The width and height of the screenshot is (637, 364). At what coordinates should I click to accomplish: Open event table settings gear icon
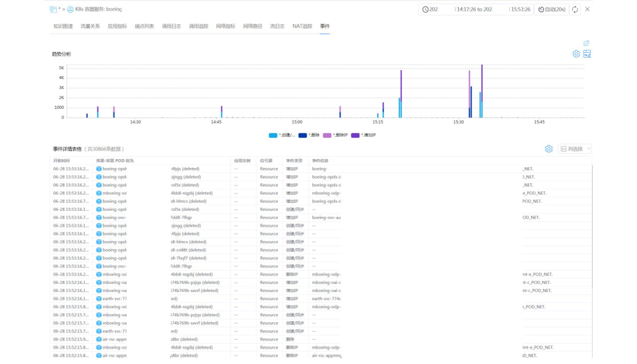point(548,149)
